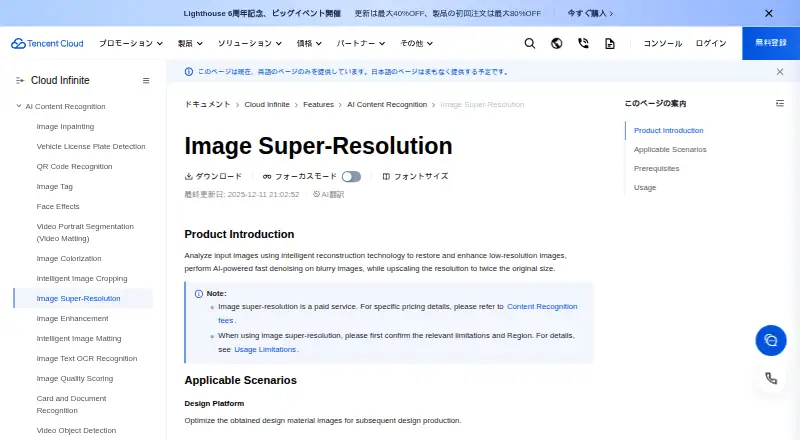
Task: Open Intelligent Image Matting page
Action: (x=79, y=338)
